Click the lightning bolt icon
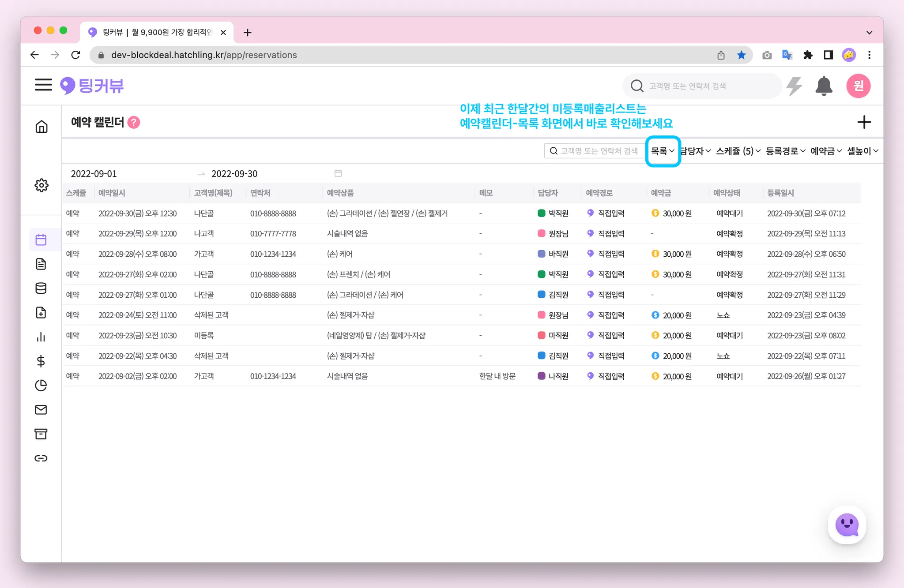904x588 pixels. click(x=795, y=86)
